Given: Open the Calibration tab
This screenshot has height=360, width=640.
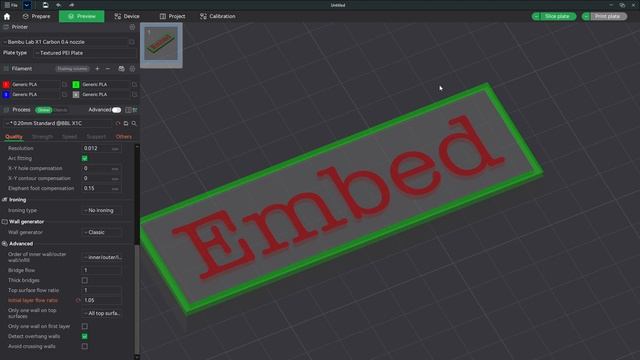Looking at the screenshot, I should 218,16.
